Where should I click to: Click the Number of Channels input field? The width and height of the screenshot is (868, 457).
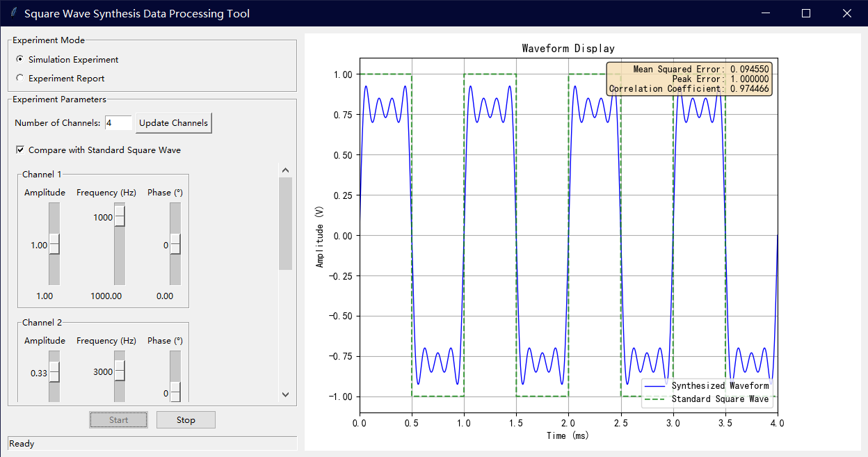tap(118, 123)
